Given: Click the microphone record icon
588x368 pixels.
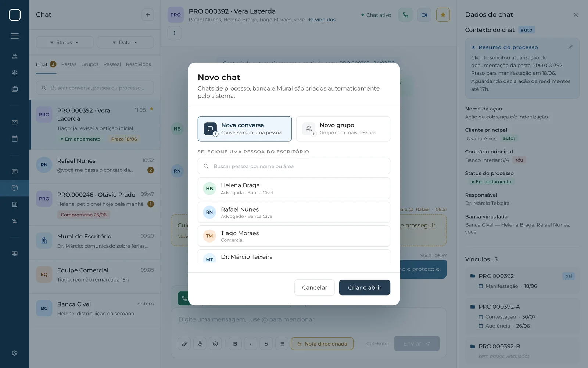Looking at the screenshot, I should pos(200,344).
